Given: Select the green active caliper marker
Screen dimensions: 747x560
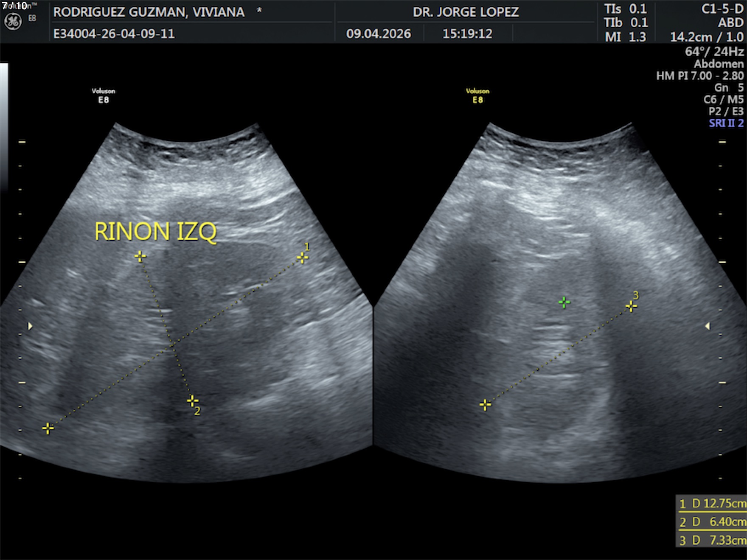Looking at the screenshot, I should click(x=564, y=302).
